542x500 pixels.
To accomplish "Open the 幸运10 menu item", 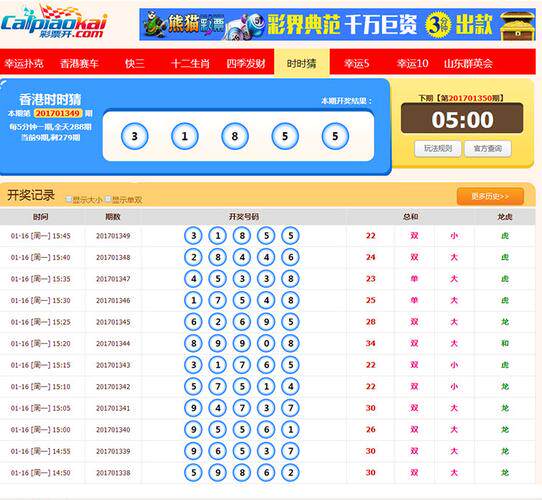I will pos(412,63).
